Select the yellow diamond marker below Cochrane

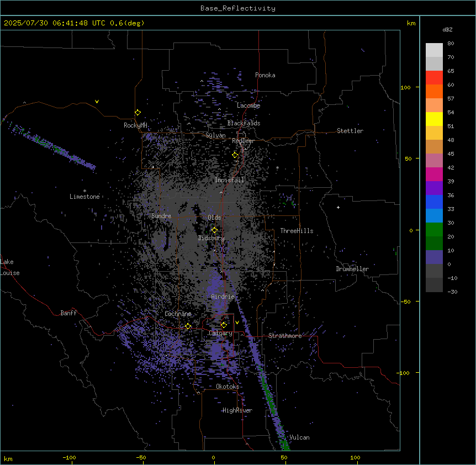[188, 326]
